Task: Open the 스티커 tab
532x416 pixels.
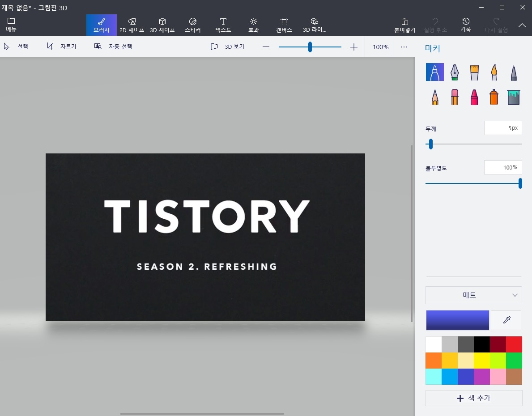Action: tap(193, 25)
